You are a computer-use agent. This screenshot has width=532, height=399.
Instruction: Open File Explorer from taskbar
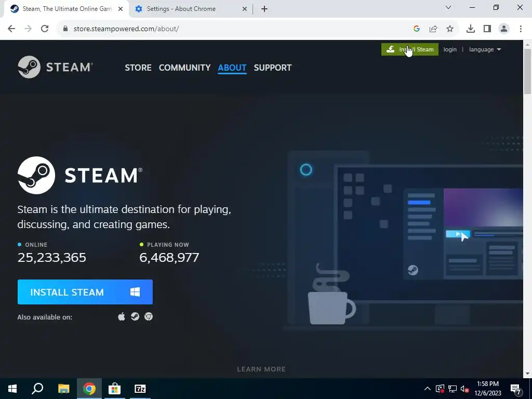pyautogui.click(x=63, y=389)
